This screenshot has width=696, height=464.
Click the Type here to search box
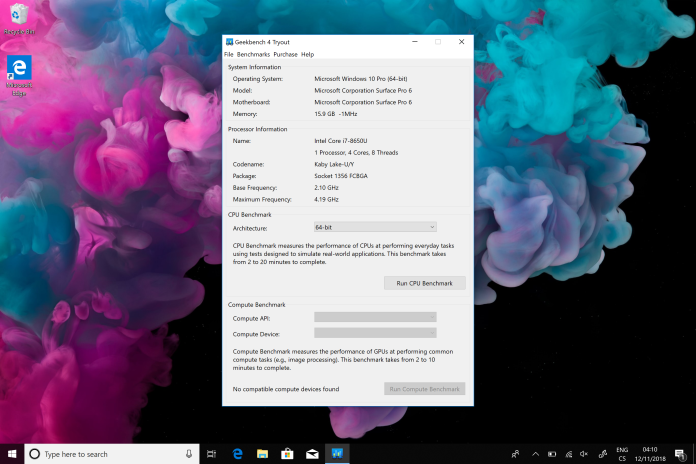coord(111,454)
